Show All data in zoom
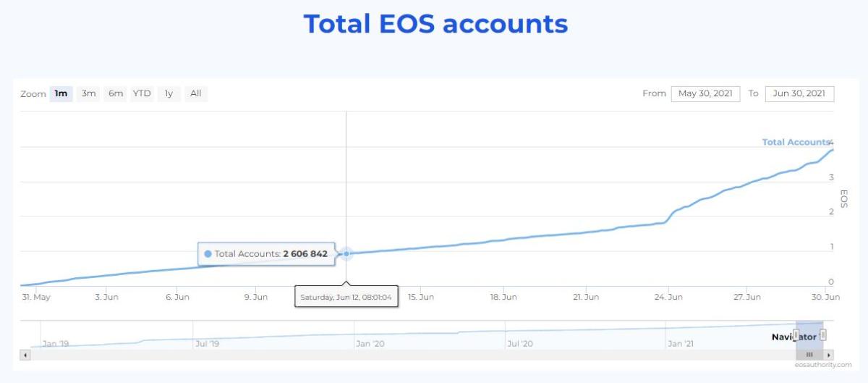Screen dimensions: 868x383 (195, 93)
